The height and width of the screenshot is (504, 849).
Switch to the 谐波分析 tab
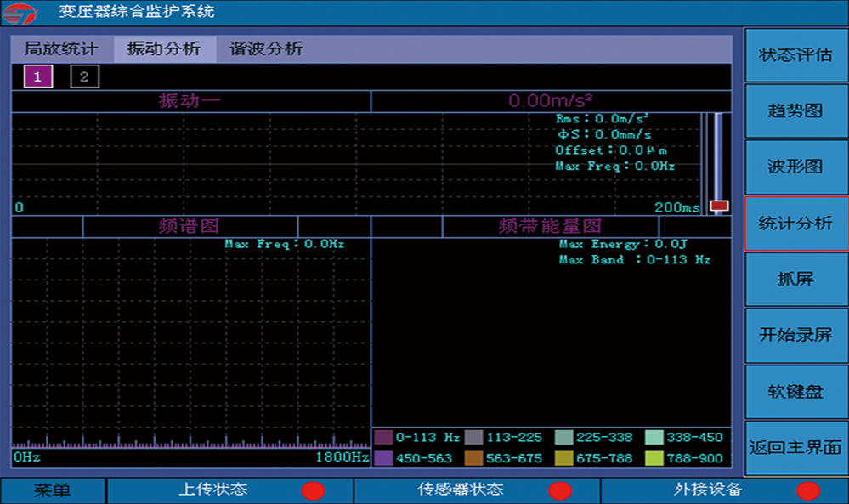pyautogui.click(x=266, y=48)
